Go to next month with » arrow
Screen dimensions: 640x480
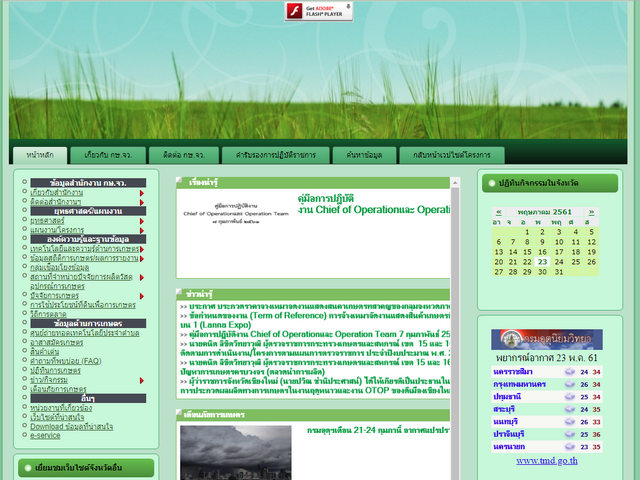pos(591,212)
